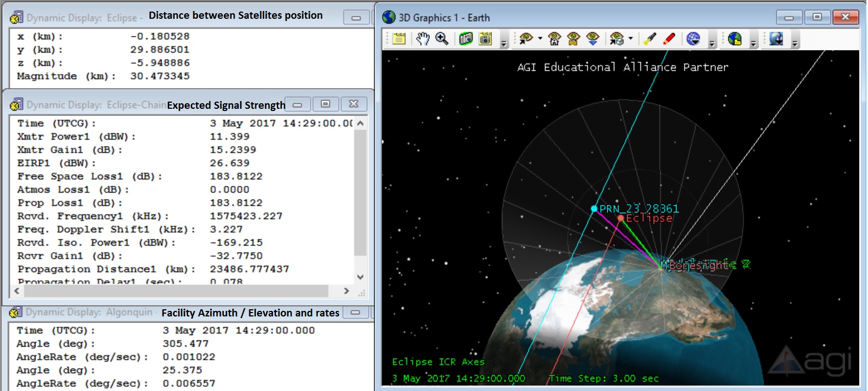Select the red pencil tool
This screenshot has height=391, width=868.
(x=669, y=39)
